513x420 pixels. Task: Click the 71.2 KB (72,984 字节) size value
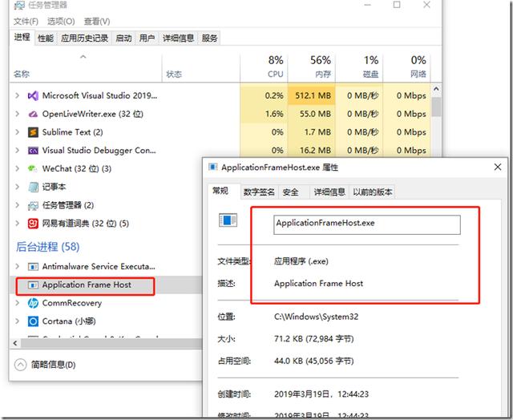coord(313,338)
